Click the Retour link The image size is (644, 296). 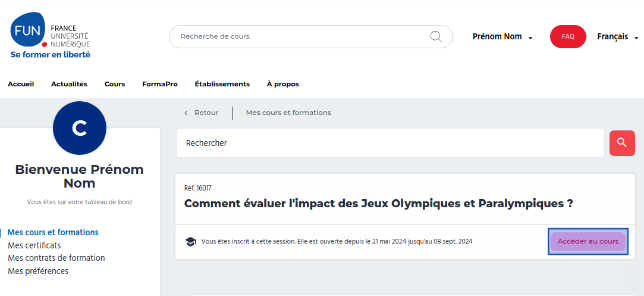206,113
